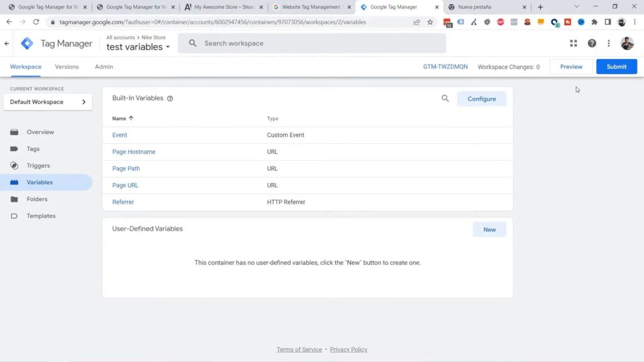
Task: Click the Folders icon in sidebar
Action: (14, 199)
